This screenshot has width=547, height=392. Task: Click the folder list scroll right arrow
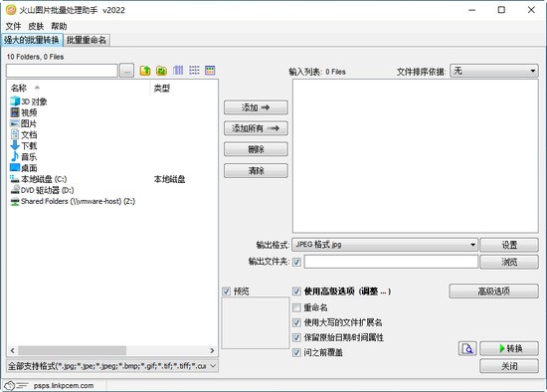coord(212,350)
